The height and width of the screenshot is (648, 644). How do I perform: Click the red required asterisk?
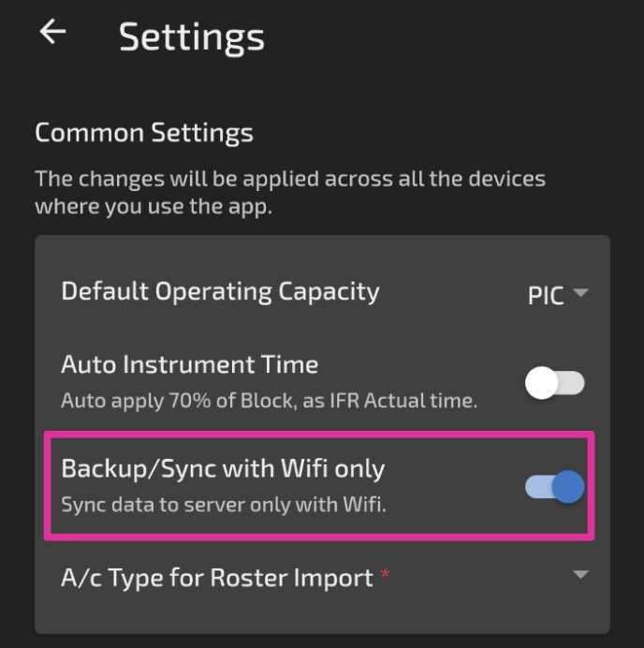coord(385,574)
